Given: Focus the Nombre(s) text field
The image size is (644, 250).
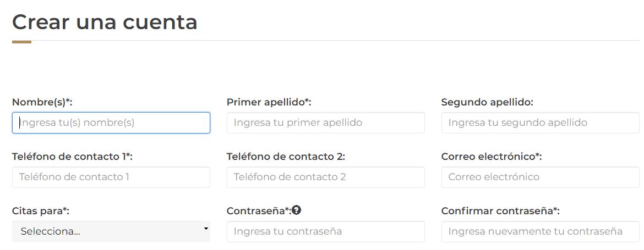Looking at the screenshot, I should click(x=111, y=123).
